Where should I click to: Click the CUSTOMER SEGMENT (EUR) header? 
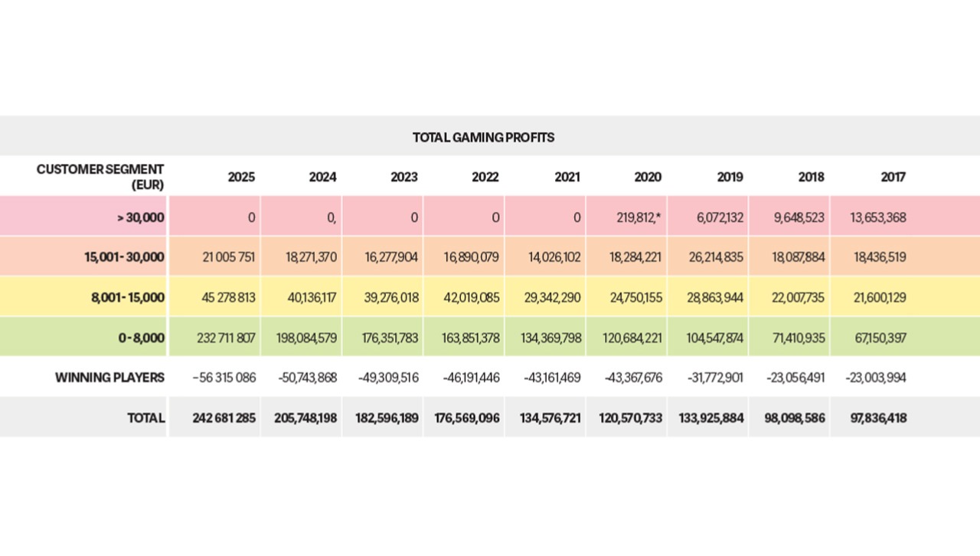pos(100,177)
